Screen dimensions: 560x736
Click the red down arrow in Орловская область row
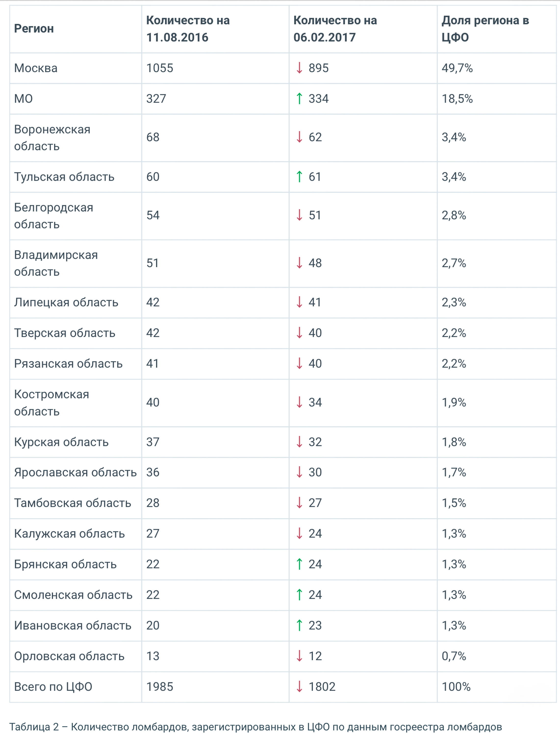[299, 656]
